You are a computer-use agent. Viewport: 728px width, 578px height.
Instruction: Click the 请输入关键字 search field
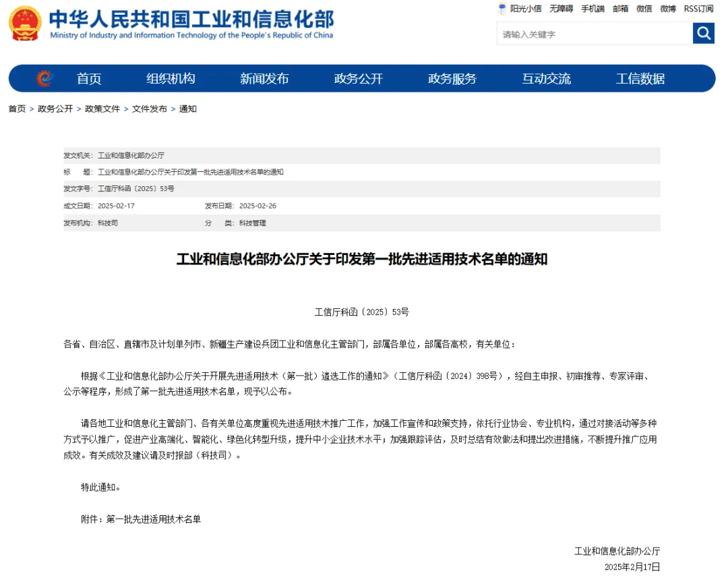coord(595,34)
